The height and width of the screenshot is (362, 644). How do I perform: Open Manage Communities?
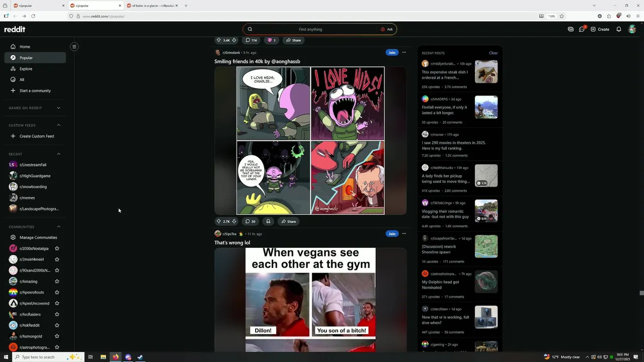(35, 237)
